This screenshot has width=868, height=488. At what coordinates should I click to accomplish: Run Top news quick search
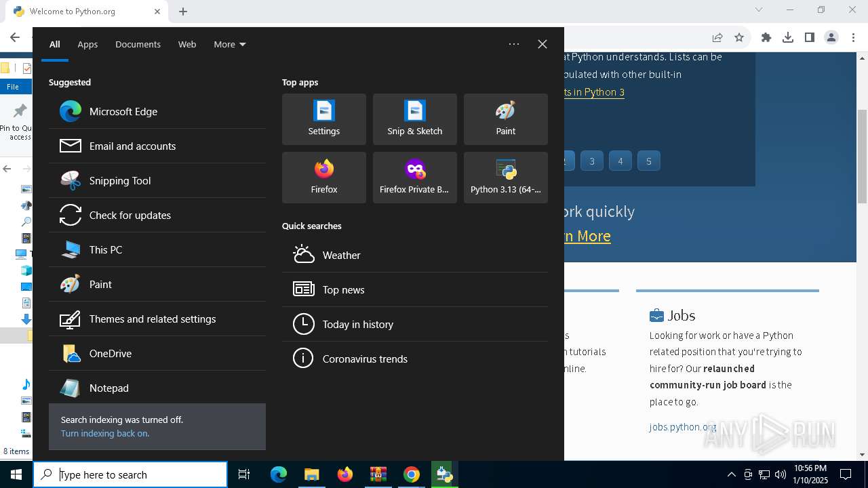click(x=415, y=289)
